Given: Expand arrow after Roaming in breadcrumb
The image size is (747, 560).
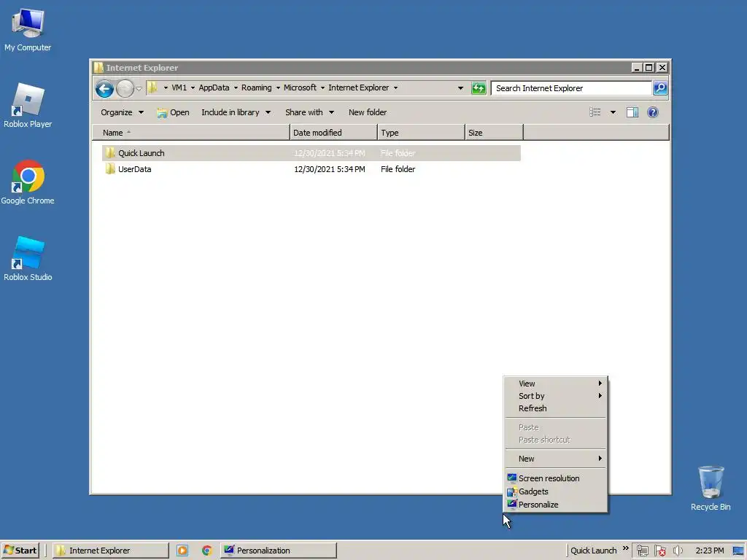Looking at the screenshot, I should pos(278,87).
